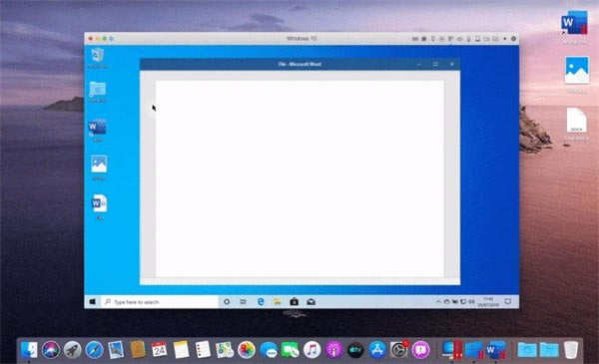Open the Windows notification center icon
Image resolution: width=599 pixels, height=364 pixels.
[x=508, y=302]
